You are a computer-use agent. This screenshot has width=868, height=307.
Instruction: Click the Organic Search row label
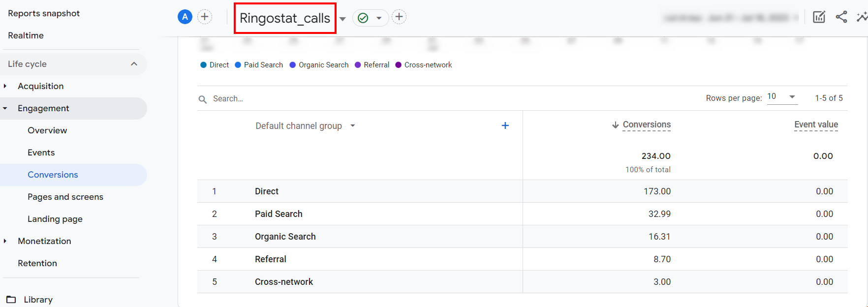285,237
